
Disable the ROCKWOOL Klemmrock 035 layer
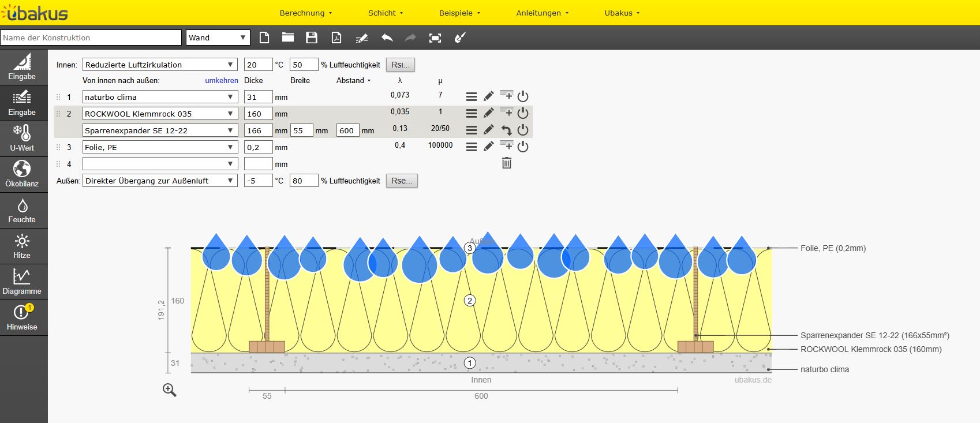tap(523, 113)
